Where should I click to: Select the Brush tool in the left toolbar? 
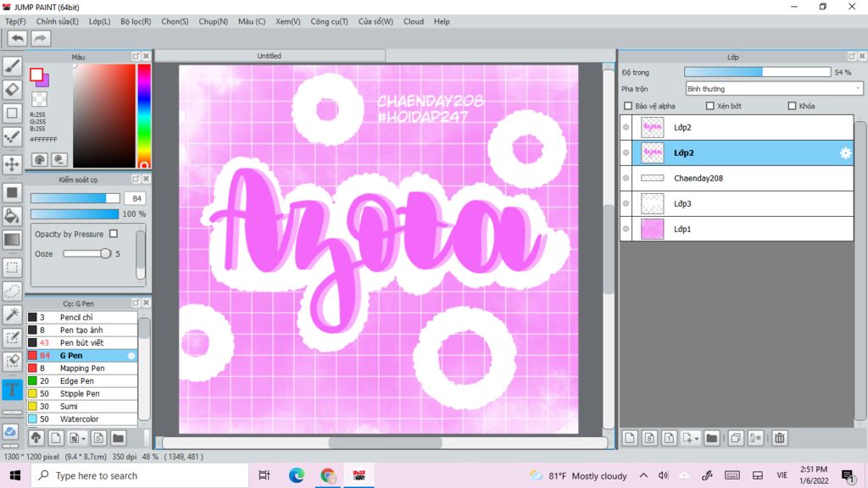(12, 66)
